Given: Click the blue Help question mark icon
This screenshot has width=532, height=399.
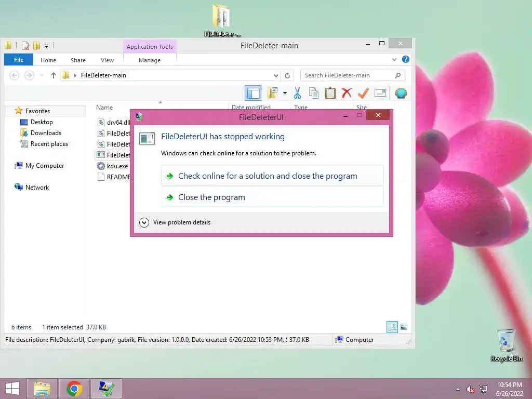Looking at the screenshot, I should [x=405, y=59].
